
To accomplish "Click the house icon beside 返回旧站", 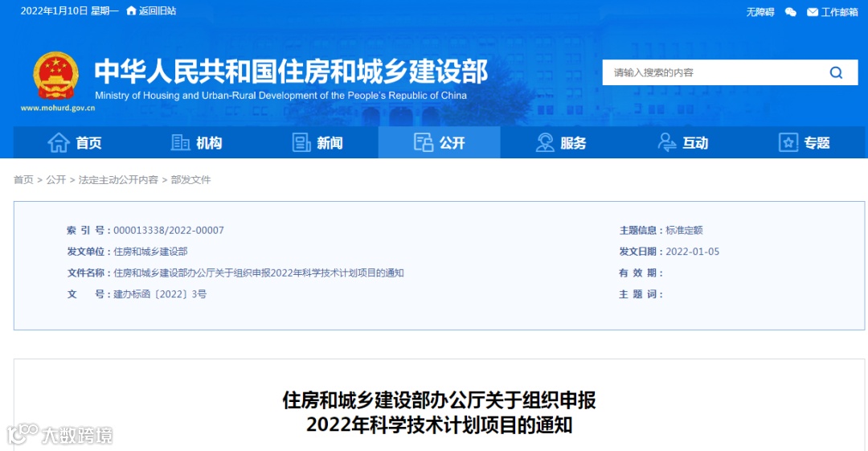I will click(x=131, y=10).
